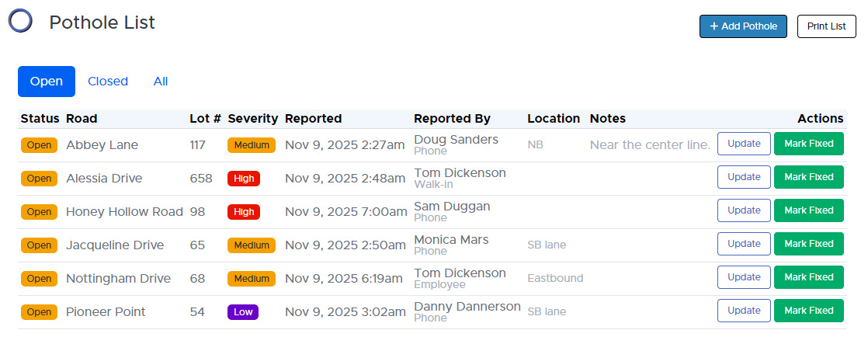Click the Print List button
The image size is (868, 351).
point(826,26)
